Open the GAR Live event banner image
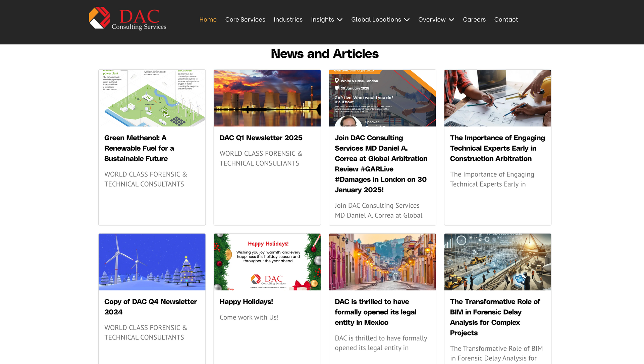Image resolution: width=644 pixels, height=364 pixels. 382,98
